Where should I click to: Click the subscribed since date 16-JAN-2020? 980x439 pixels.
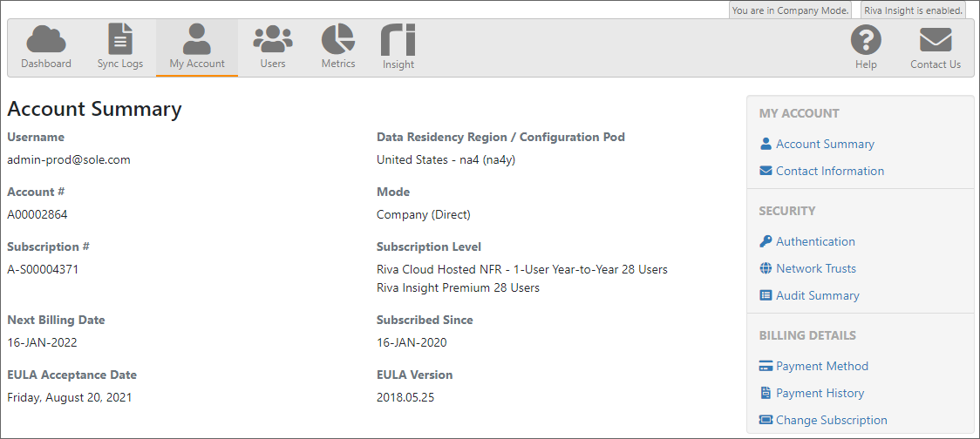(x=412, y=343)
